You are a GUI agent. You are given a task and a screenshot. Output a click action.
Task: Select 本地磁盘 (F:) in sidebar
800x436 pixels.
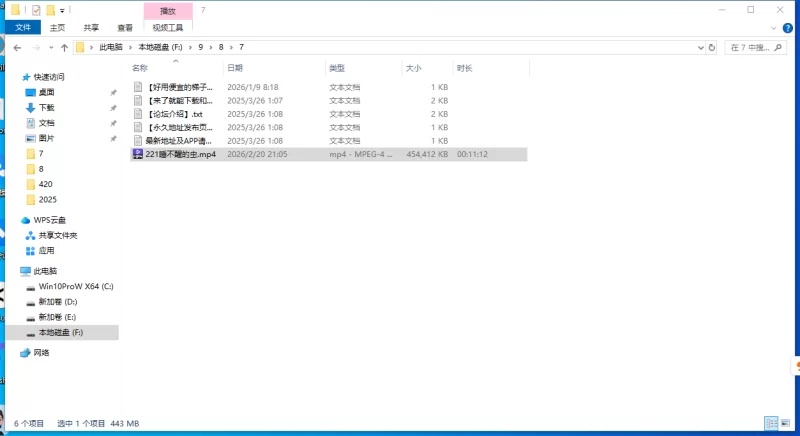coord(61,332)
